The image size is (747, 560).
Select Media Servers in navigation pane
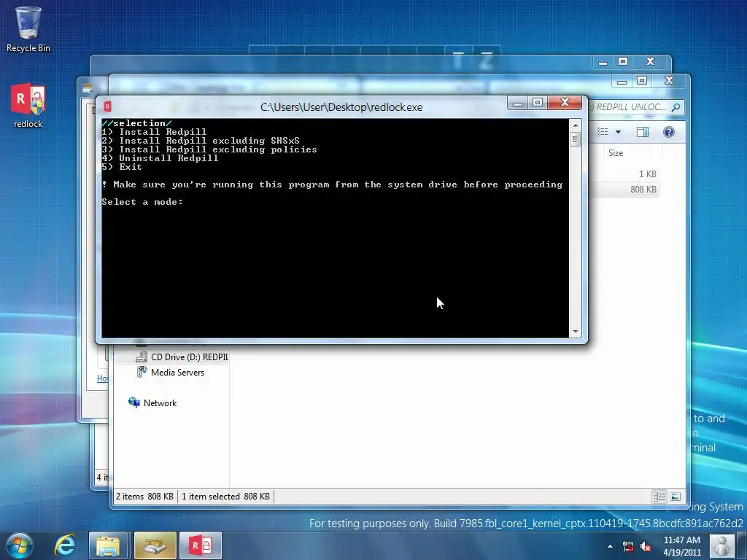tap(170, 373)
